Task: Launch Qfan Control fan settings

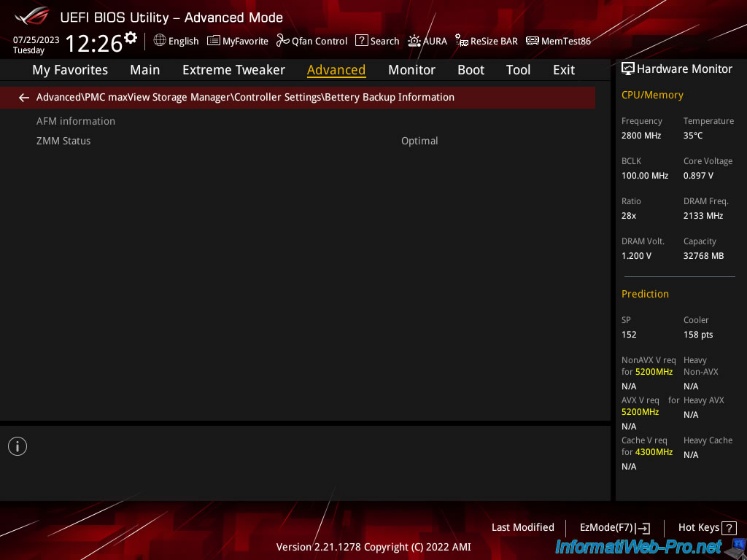Action: point(311,41)
